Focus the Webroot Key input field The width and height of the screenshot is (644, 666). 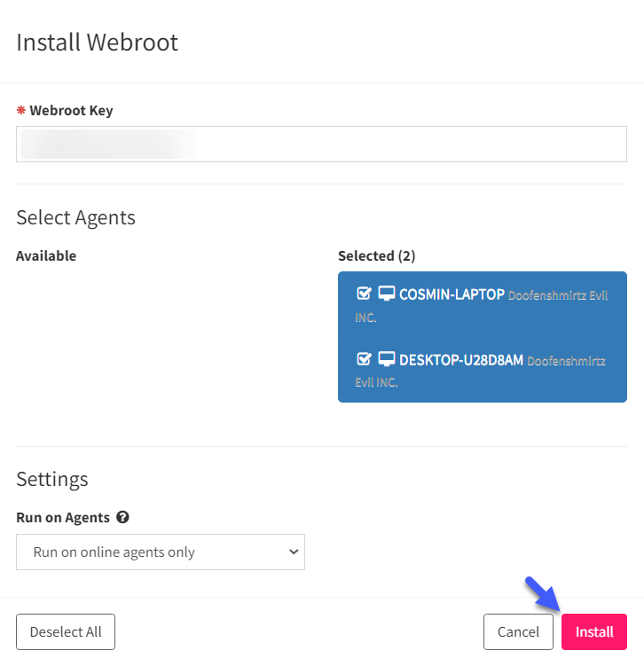(321, 144)
